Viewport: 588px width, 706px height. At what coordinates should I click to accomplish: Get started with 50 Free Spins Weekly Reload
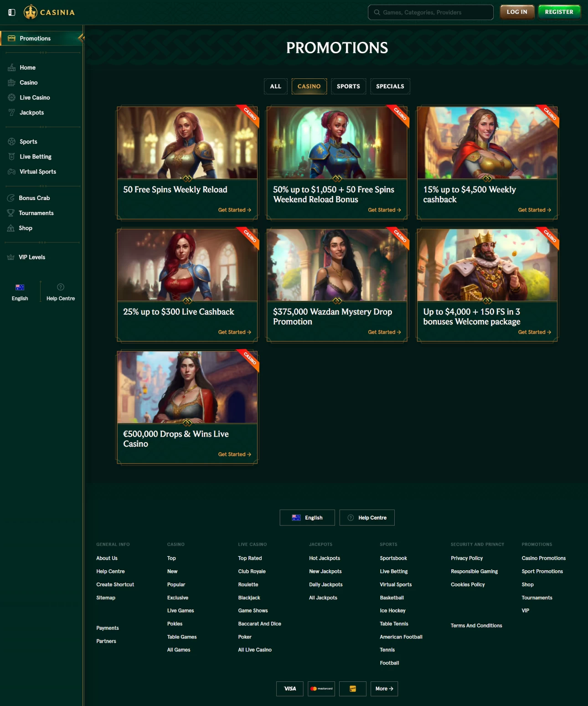click(234, 210)
